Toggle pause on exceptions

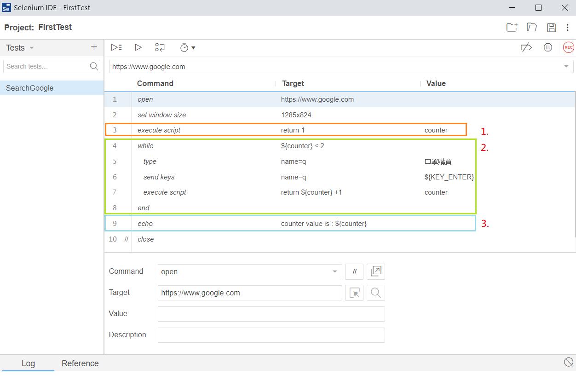click(x=548, y=47)
